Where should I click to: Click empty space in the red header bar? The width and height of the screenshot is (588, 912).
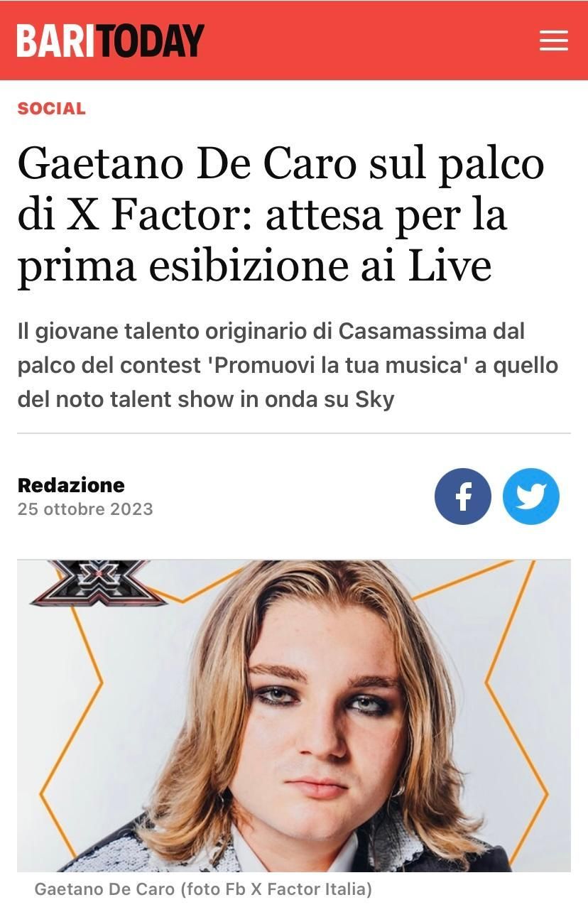(369, 40)
